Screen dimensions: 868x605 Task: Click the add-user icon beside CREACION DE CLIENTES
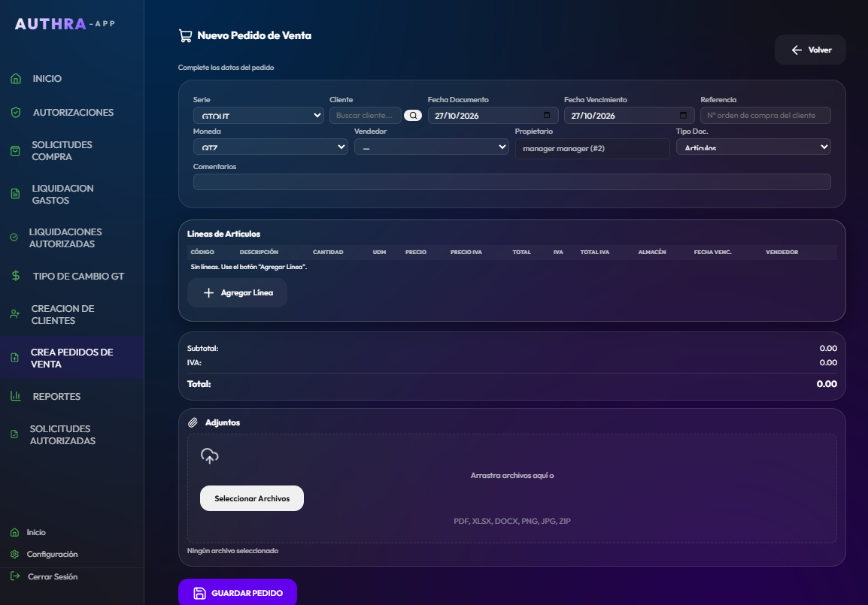click(x=15, y=314)
